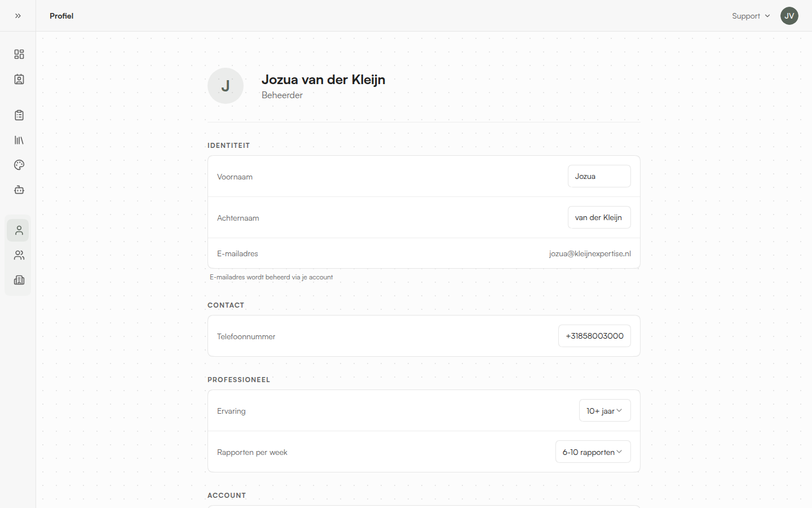Viewport: 812px width, 508px height.
Task: Open the building organization icon in the sidebar
Action: click(x=19, y=280)
